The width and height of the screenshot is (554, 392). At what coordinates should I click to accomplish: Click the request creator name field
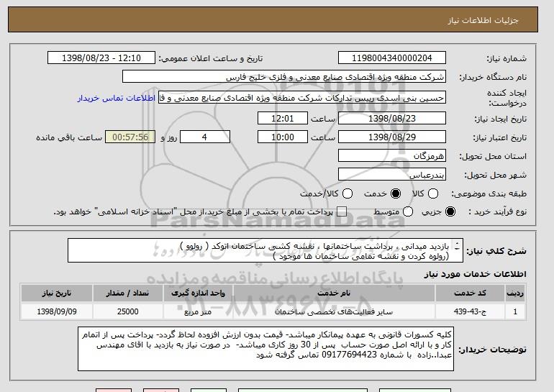302,98
